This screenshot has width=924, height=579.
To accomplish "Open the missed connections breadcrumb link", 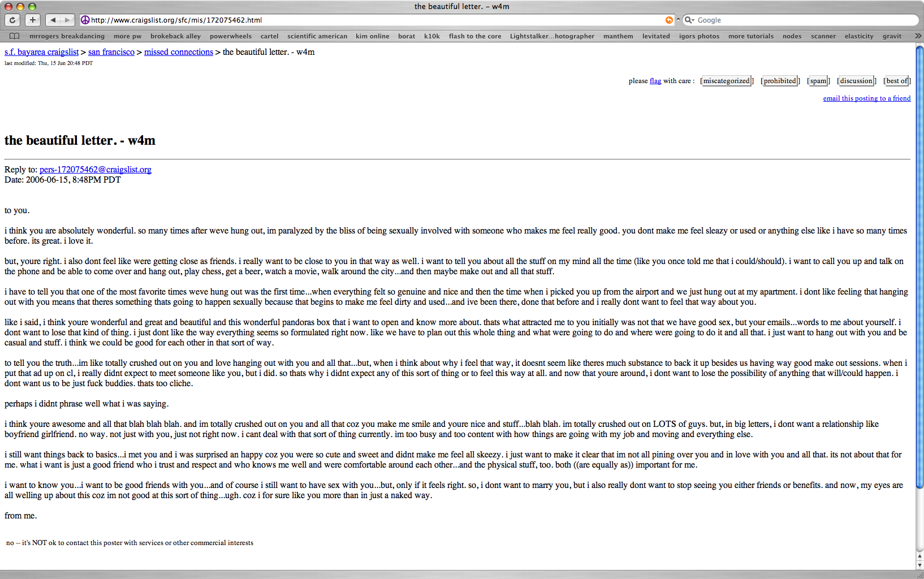I will point(179,52).
